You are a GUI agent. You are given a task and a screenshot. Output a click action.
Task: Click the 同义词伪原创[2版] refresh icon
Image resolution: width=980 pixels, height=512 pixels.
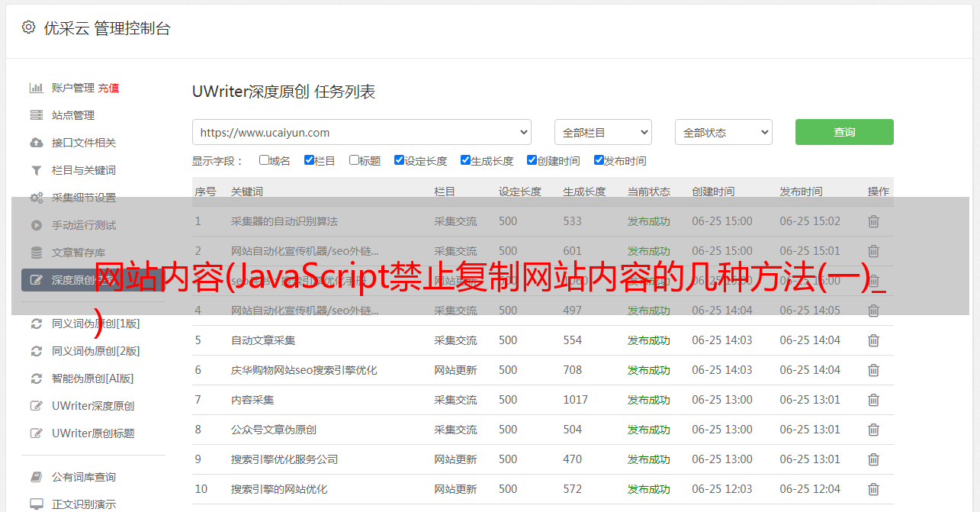[x=36, y=351]
